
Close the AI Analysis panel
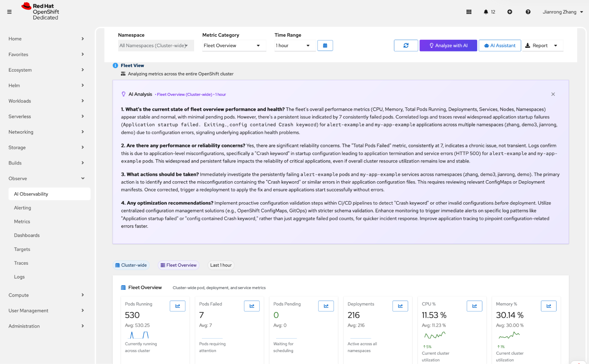553,94
